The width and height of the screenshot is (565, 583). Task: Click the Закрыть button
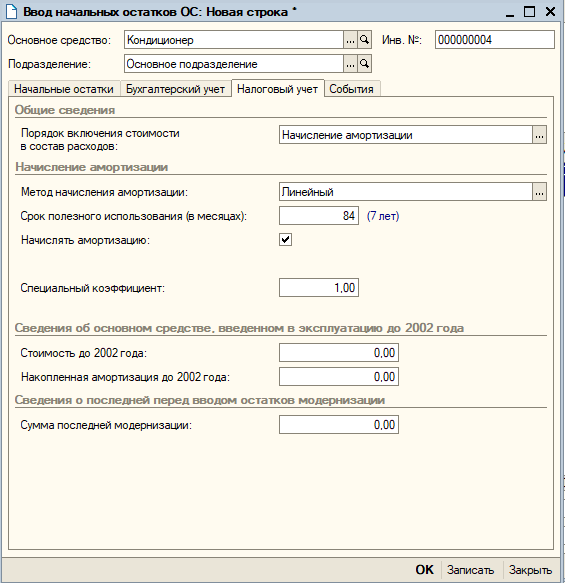tap(530, 570)
